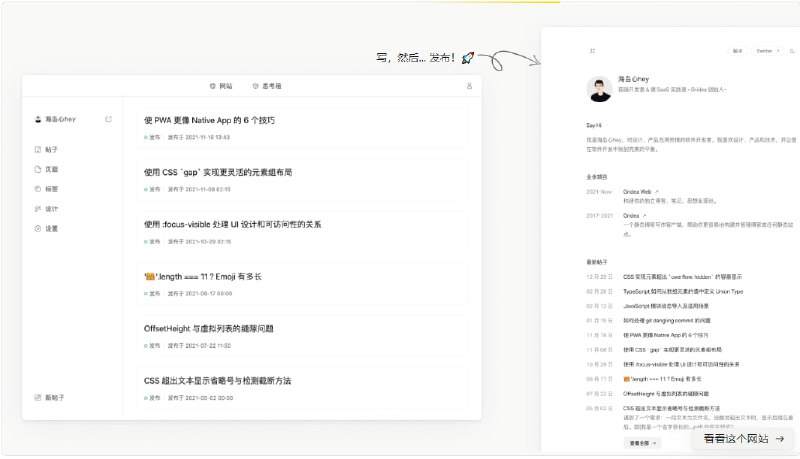Screen dimensions: 800x459
Task: Click the Twitter link in preview header
Action: tap(768, 51)
